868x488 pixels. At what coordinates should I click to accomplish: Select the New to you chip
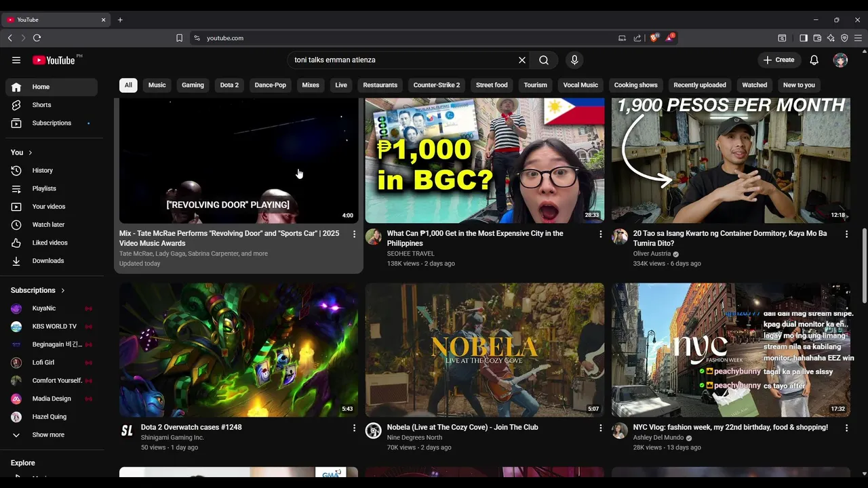pos(799,85)
